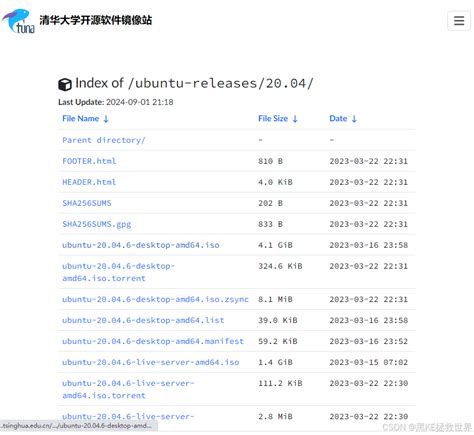
Task: Download ubuntu-20.04.6-desktop-amd64.iso.zsync
Action: coord(155,299)
